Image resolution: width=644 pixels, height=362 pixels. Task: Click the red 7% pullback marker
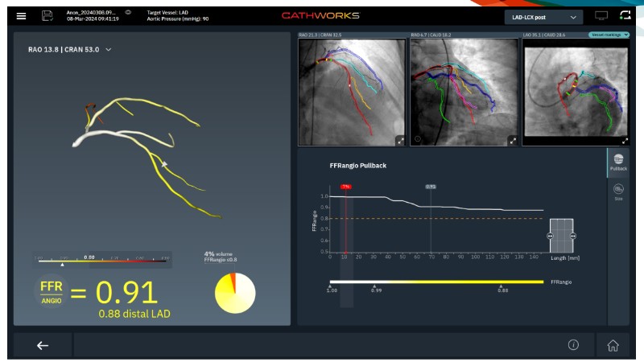345,186
